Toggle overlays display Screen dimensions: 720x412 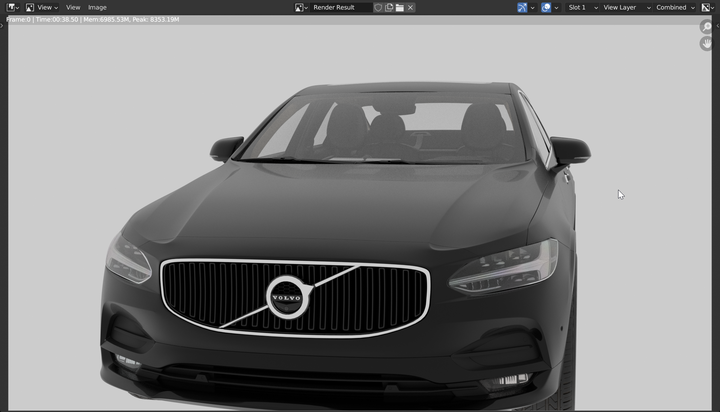pyautogui.click(x=546, y=7)
